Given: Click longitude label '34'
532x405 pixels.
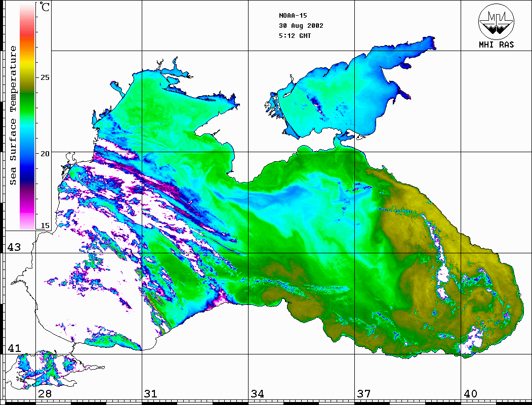Looking at the screenshot, I should 257,394.
